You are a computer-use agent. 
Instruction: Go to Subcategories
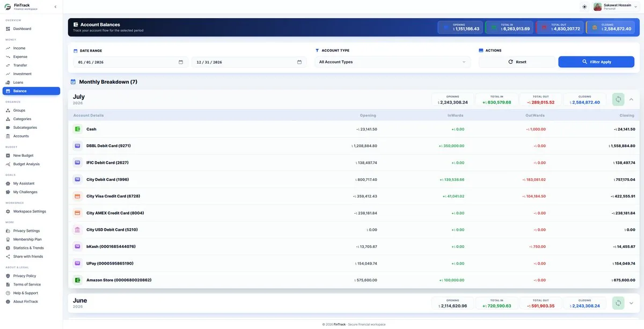click(31, 128)
